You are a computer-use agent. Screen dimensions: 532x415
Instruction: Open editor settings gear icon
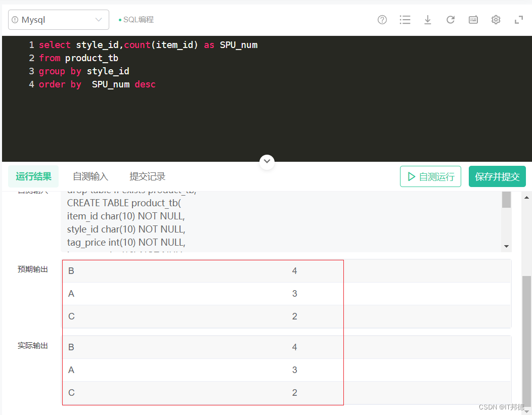point(496,20)
